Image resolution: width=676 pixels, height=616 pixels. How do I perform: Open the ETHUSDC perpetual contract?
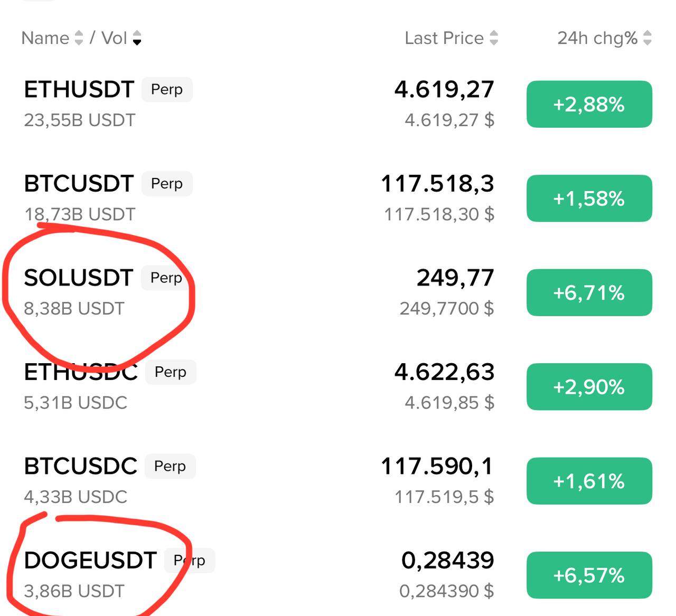click(x=81, y=372)
